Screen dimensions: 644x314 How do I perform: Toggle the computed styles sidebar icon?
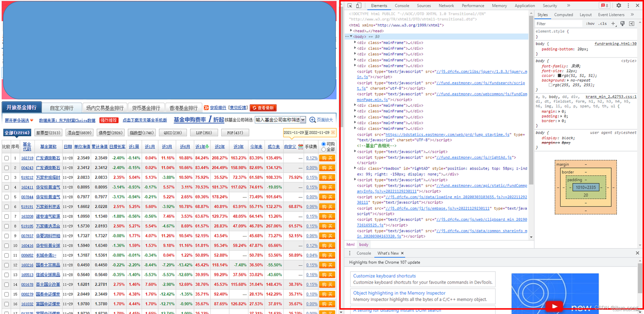click(x=631, y=23)
